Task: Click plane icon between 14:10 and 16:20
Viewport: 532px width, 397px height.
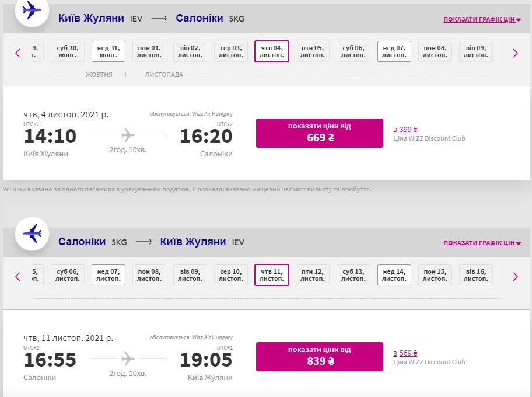Action: 128,135
